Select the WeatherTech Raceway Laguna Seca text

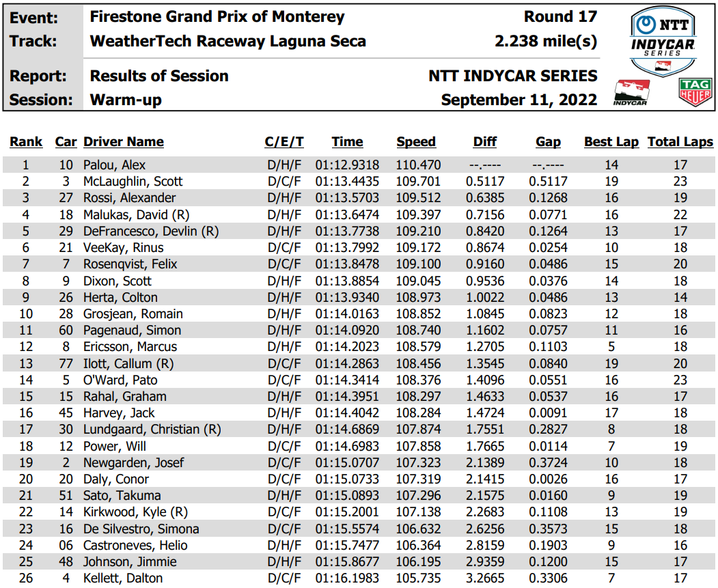pyautogui.click(x=228, y=41)
